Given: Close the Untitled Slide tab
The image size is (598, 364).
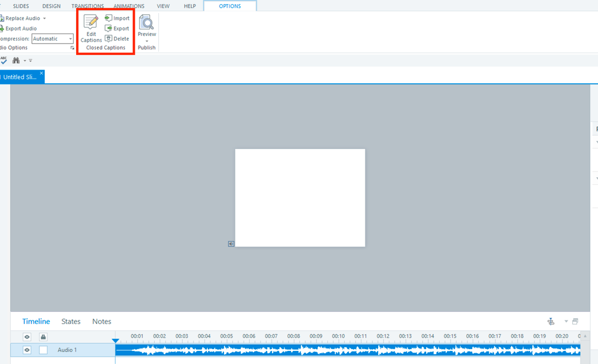Looking at the screenshot, I should click(41, 73).
